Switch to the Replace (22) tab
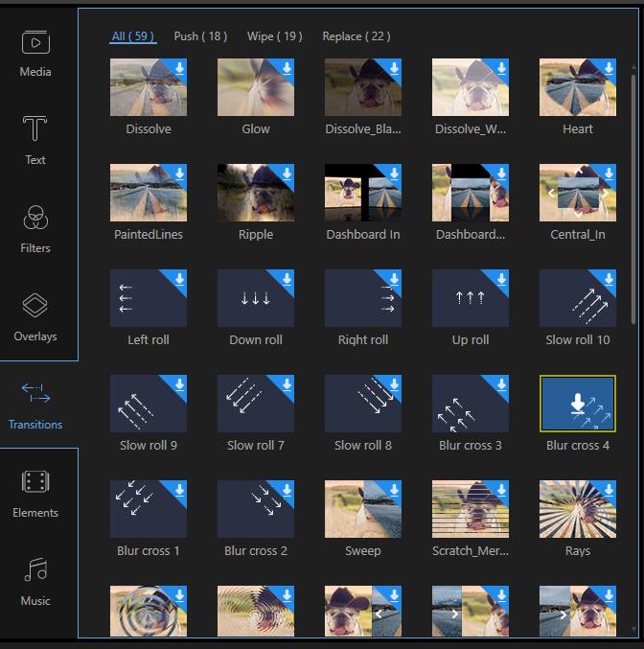Image resolution: width=644 pixels, height=649 pixels. 356,36
